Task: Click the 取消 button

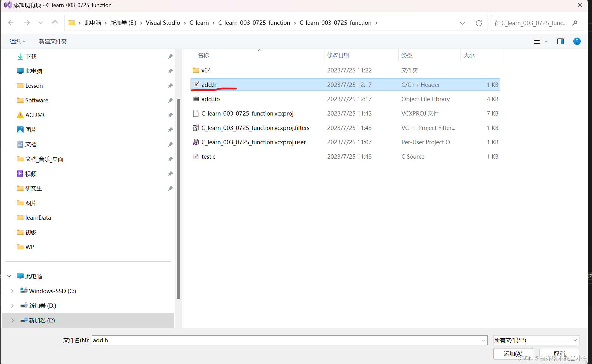Action: coord(559,354)
